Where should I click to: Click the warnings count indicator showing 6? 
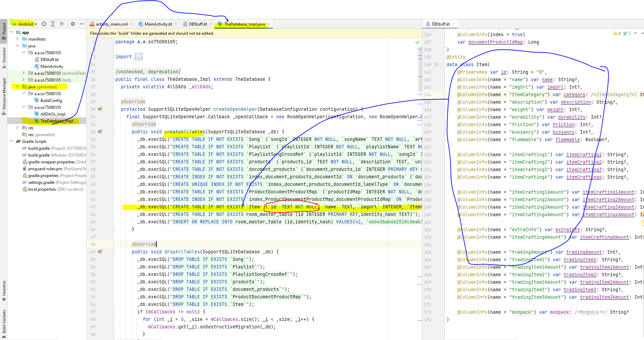click(x=617, y=33)
